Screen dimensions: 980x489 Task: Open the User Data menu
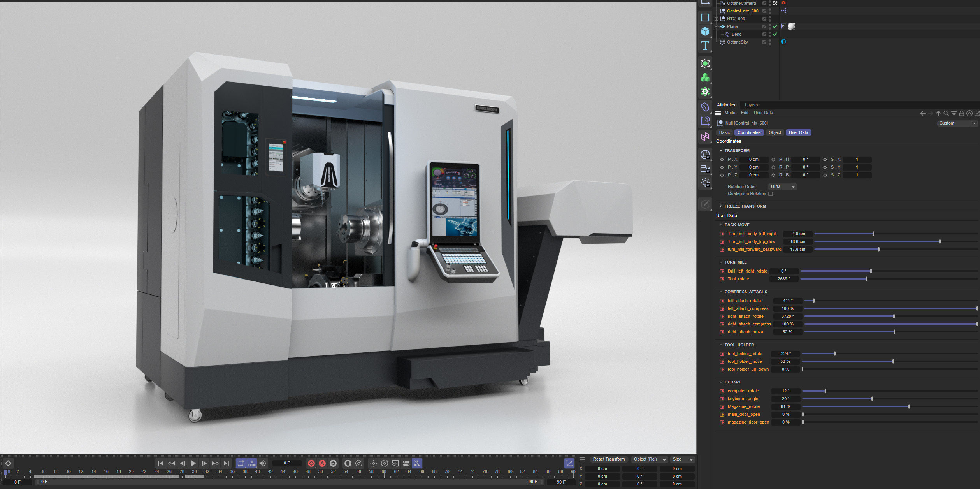(x=763, y=113)
